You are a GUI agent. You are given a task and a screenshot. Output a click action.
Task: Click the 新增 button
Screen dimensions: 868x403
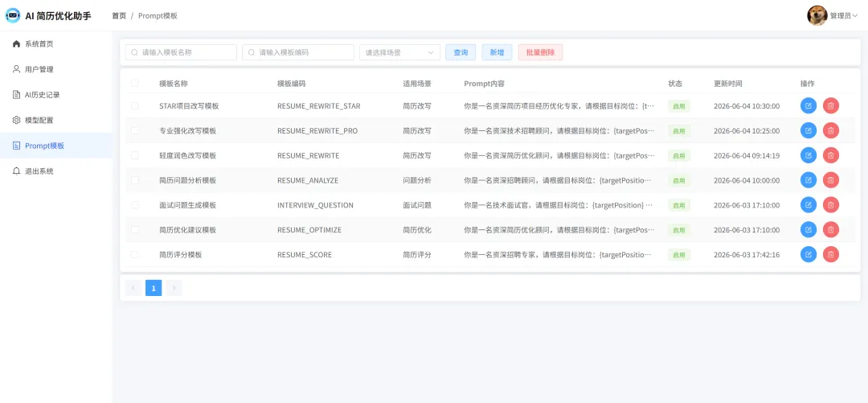tap(497, 52)
